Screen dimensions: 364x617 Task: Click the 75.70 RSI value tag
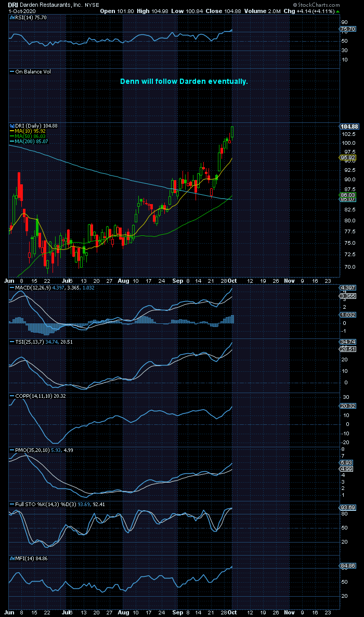point(347,29)
